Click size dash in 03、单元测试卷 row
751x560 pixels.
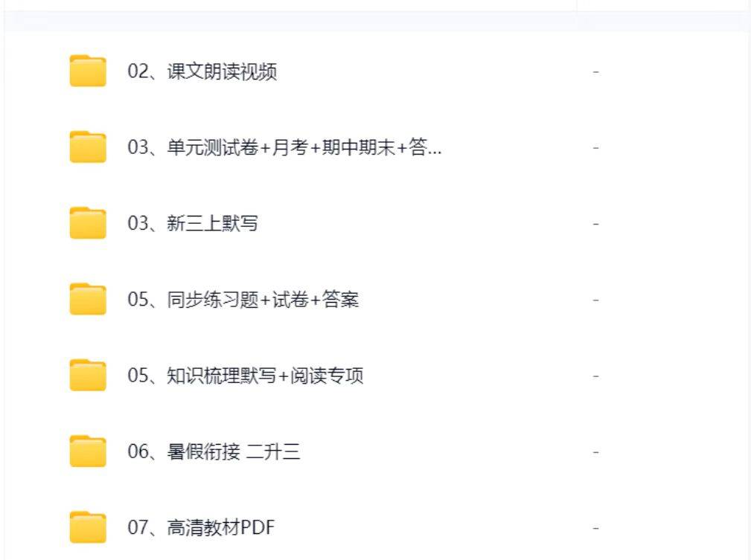pyautogui.click(x=596, y=148)
